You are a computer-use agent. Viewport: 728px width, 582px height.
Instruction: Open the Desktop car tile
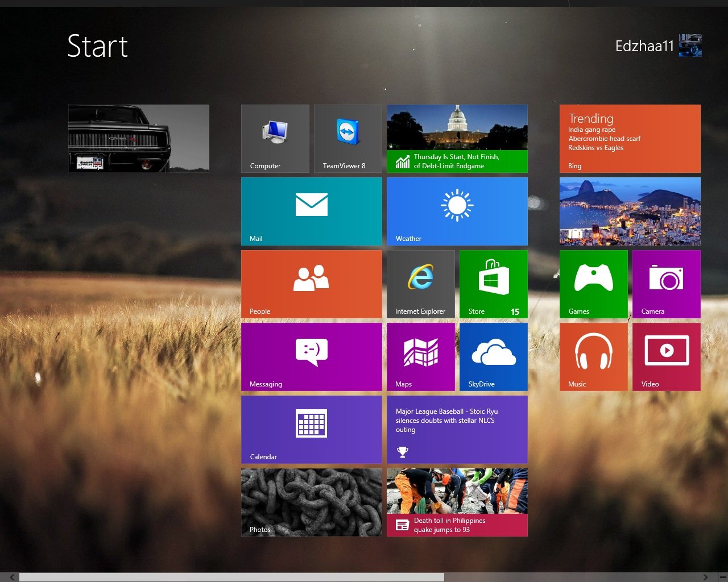(139, 138)
